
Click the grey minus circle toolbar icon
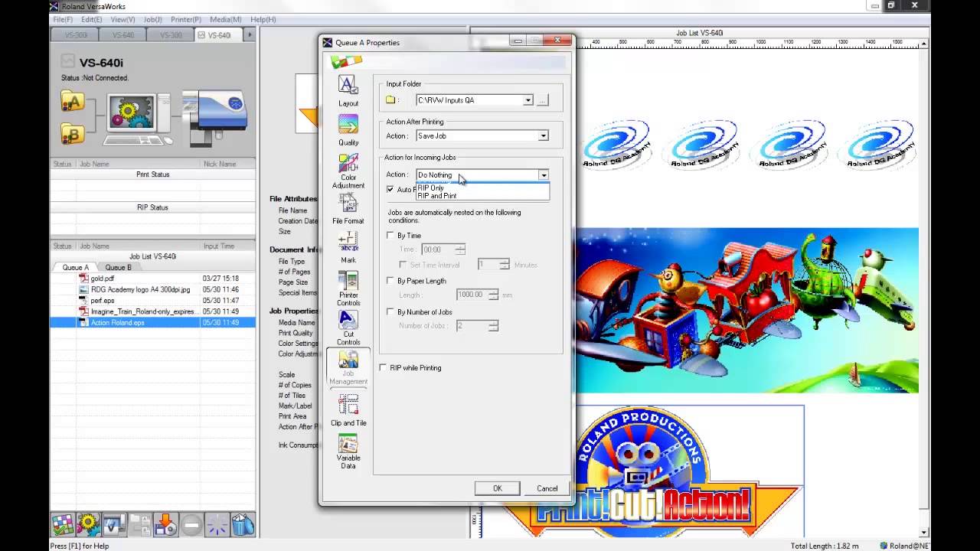191,524
